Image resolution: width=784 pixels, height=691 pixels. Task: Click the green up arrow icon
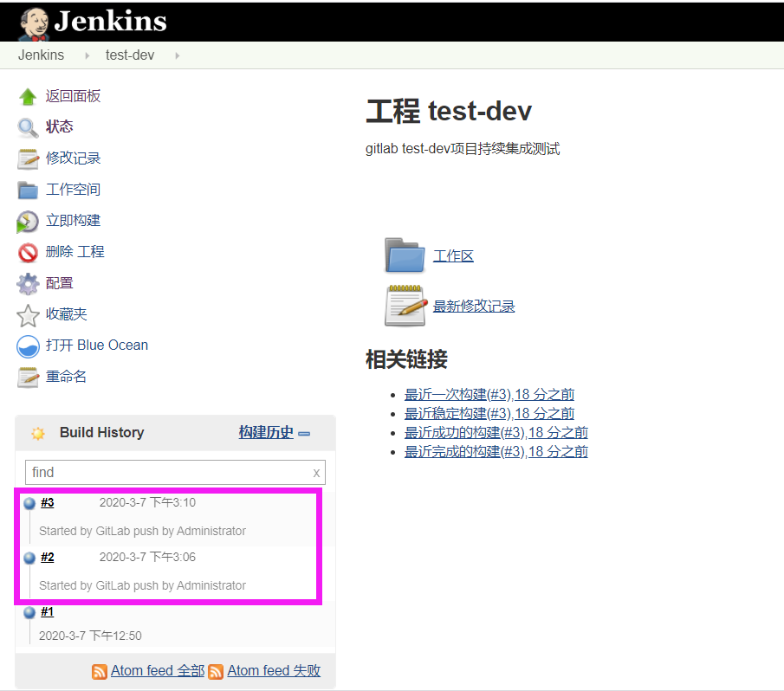(28, 96)
